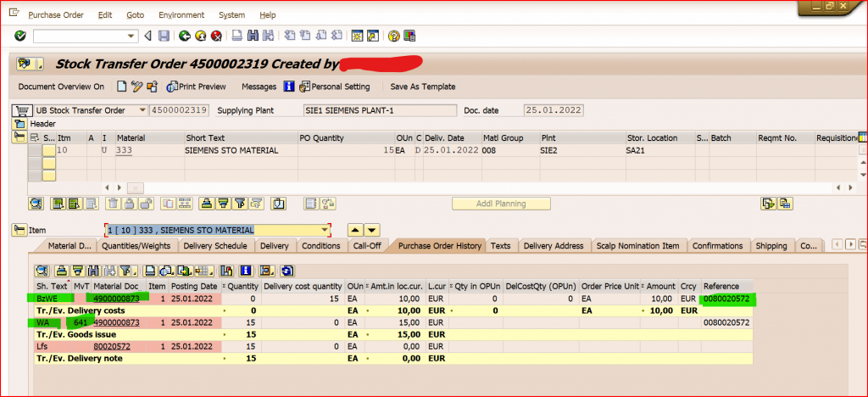Click Print Preview button
The image size is (868, 397).
click(x=197, y=87)
